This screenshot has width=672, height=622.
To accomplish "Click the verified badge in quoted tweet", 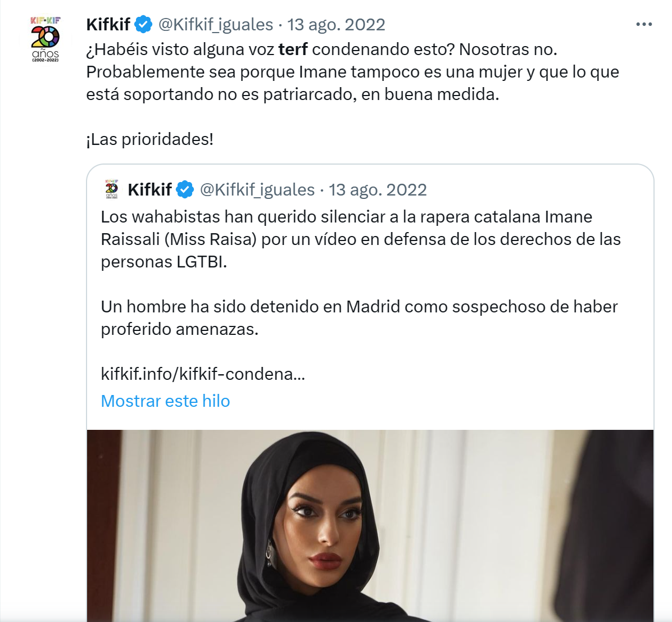I will pyautogui.click(x=185, y=189).
